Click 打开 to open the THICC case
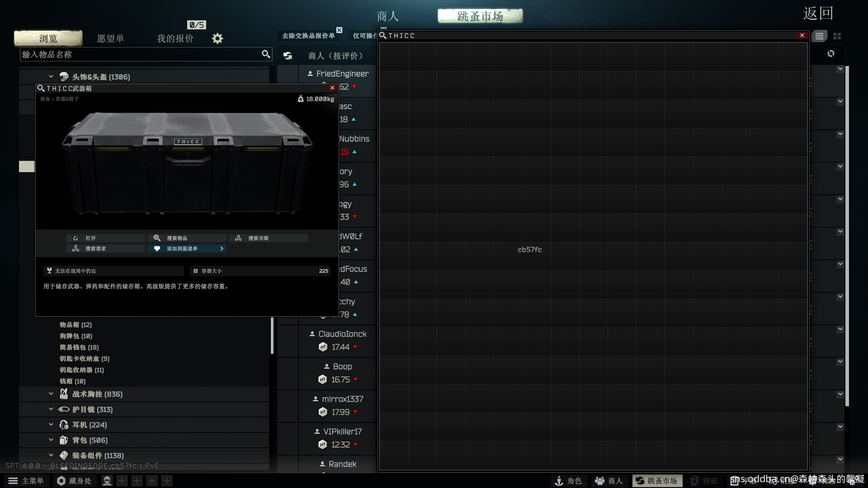868x488 pixels. pyautogui.click(x=106, y=238)
